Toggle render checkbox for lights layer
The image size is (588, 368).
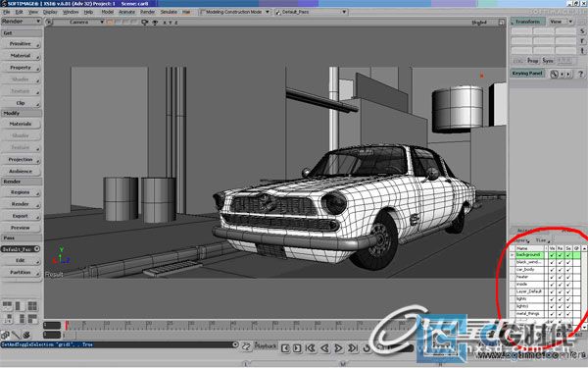click(x=560, y=299)
